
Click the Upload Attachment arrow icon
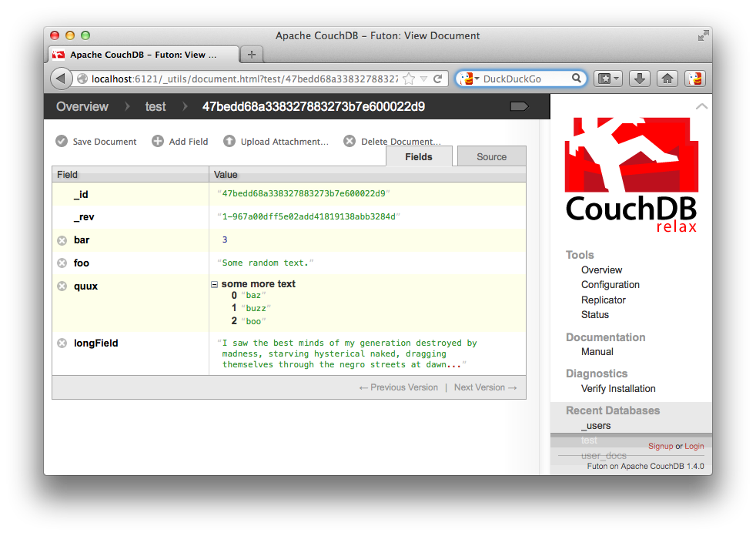pos(229,142)
